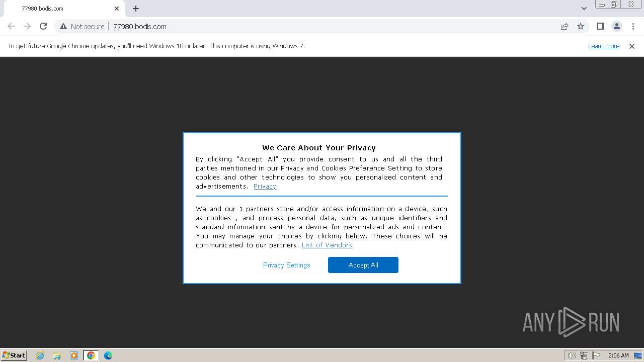Dismiss the Chrome update notification bar
This screenshot has height=362, width=644.
(632, 46)
